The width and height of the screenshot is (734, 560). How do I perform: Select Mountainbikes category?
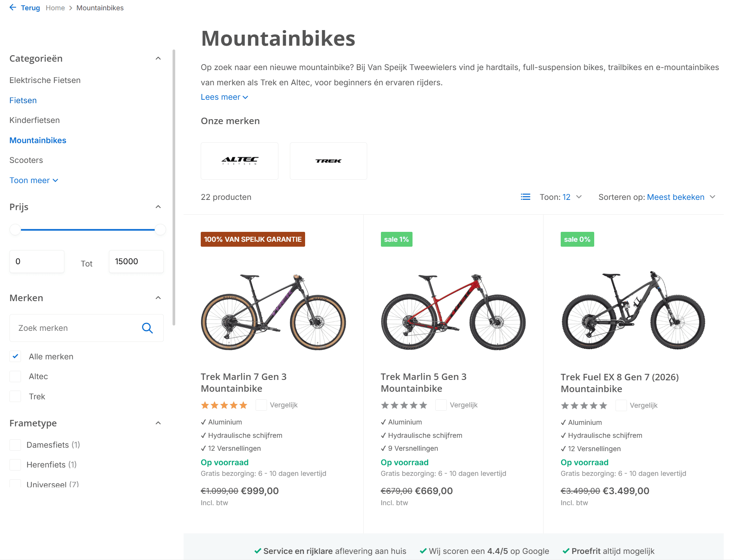point(38,140)
